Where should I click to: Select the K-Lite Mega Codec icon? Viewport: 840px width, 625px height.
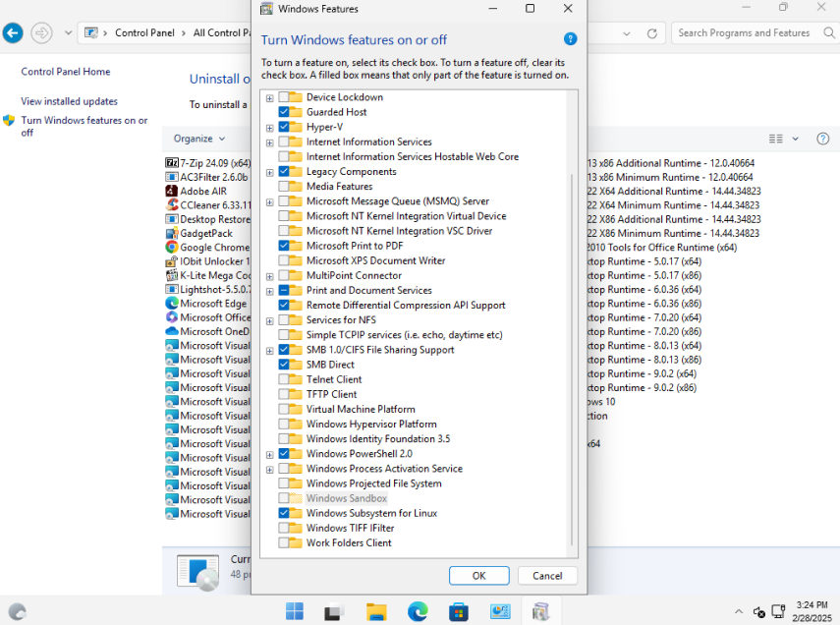tap(171, 275)
